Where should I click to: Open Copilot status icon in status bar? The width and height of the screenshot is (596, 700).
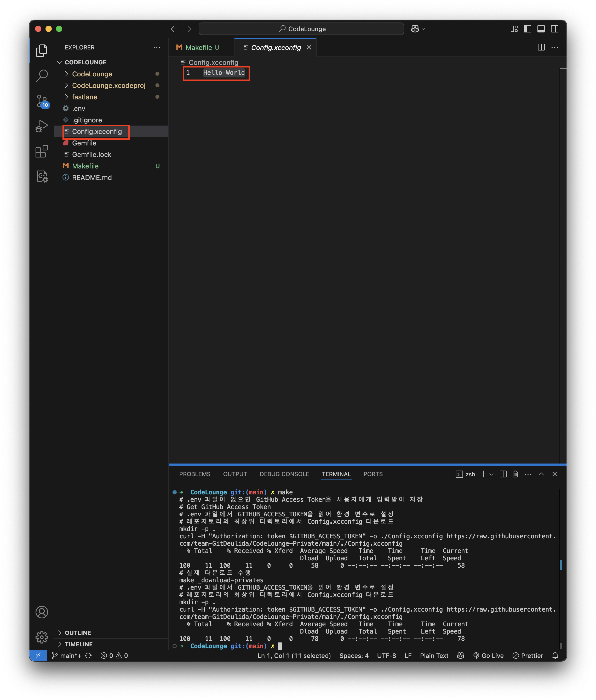tap(460, 656)
